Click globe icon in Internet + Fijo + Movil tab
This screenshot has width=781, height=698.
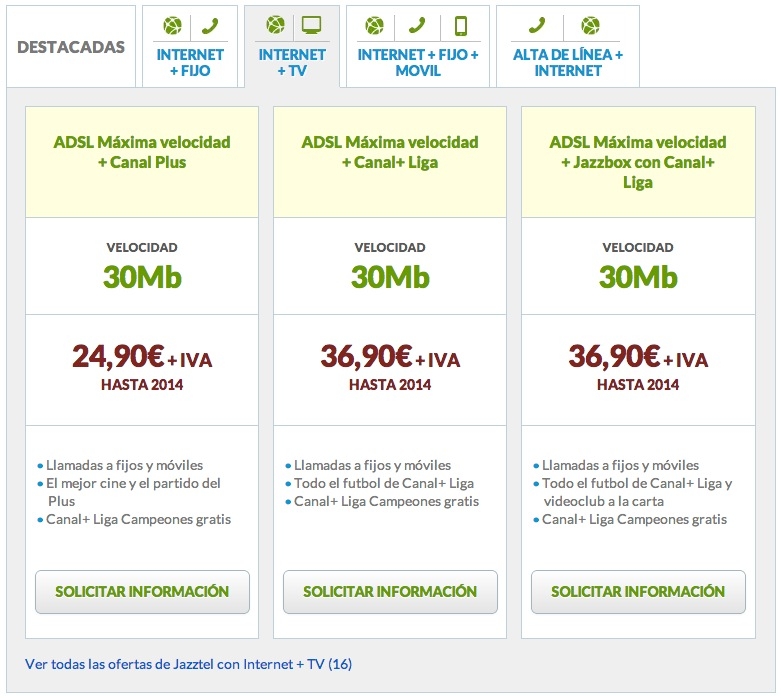pos(374,25)
